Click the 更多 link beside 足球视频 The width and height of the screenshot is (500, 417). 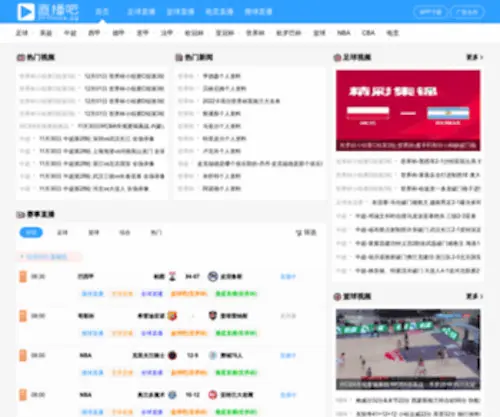click(x=474, y=57)
